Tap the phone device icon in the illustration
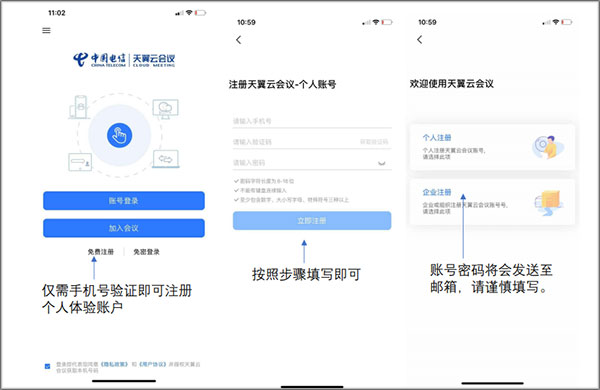 pyautogui.click(x=79, y=107)
